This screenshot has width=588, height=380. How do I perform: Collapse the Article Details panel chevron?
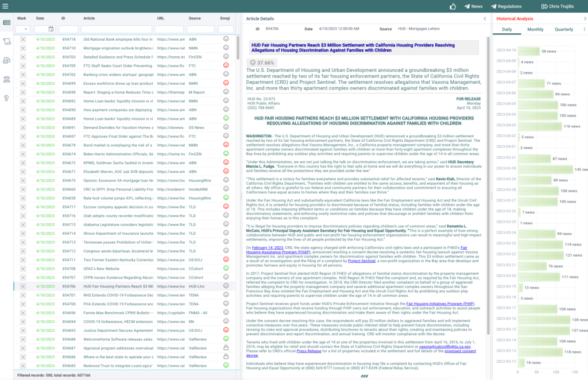point(485,18)
